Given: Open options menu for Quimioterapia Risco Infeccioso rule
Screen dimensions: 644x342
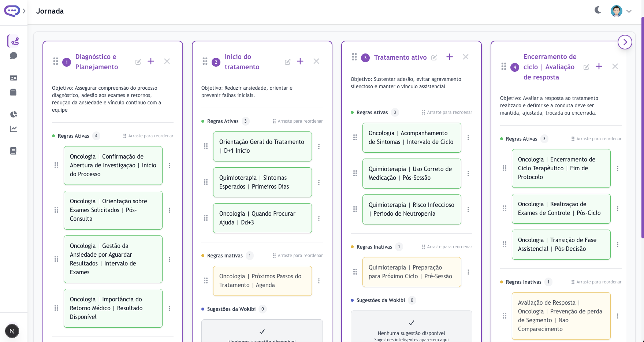Looking at the screenshot, I should coord(468,209).
